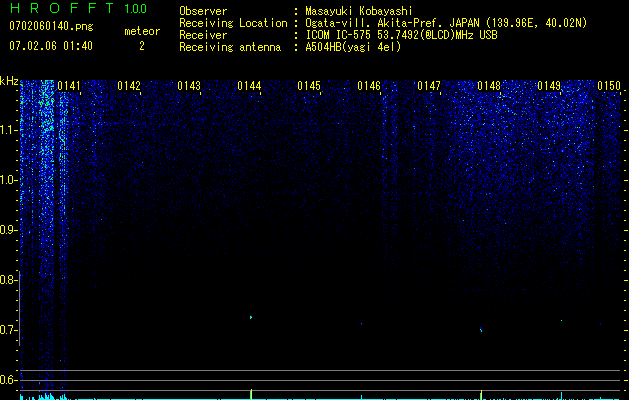Click the Receiving Location label

233,23
